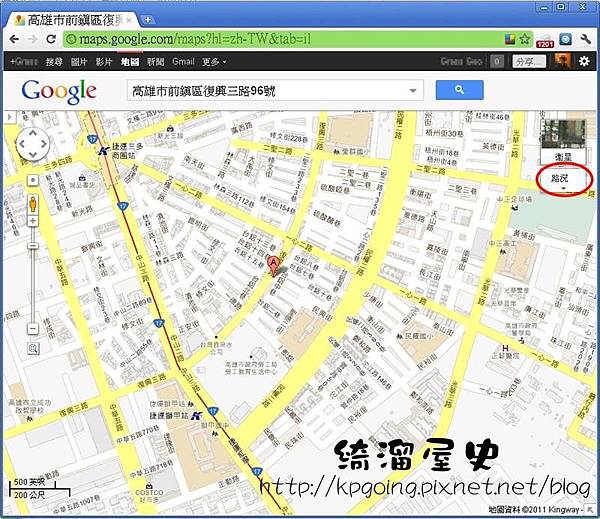Viewport: 600px width, 519px height.
Task: Click the zoom slider handle
Action: tap(33, 245)
